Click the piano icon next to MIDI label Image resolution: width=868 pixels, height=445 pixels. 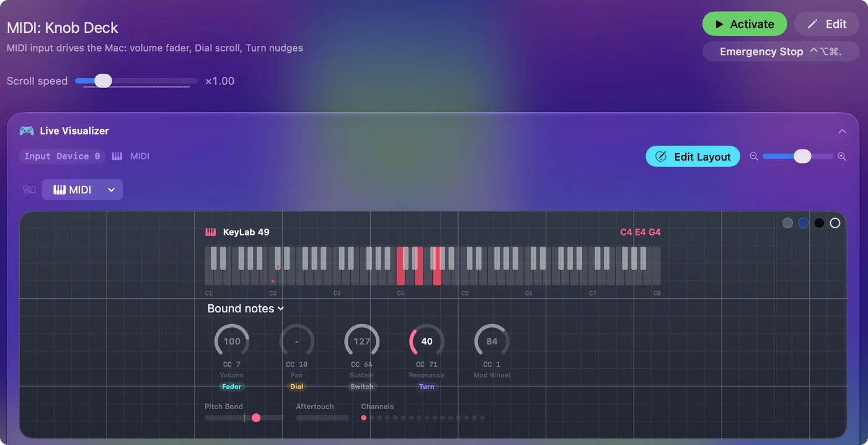click(x=117, y=156)
